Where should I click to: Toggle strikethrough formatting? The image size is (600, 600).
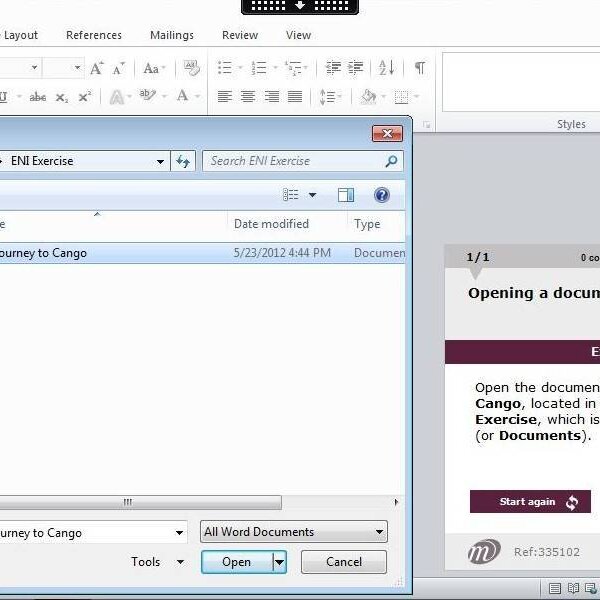38,97
